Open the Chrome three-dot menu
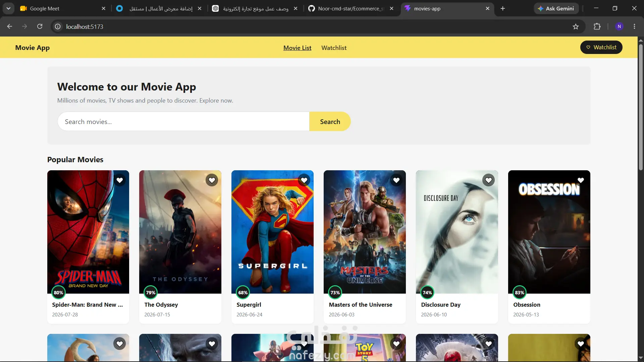Screen dimensions: 644x362 click(x=634, y=26)
